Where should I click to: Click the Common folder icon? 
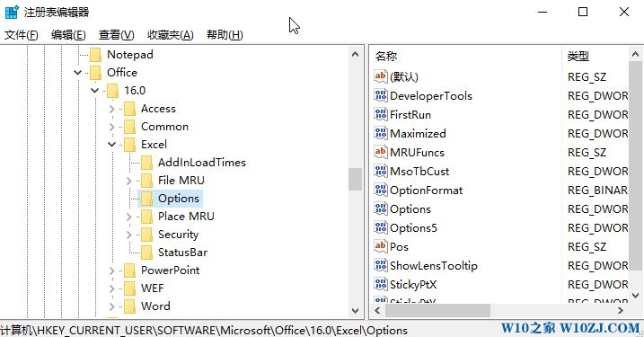coord(129,127)
